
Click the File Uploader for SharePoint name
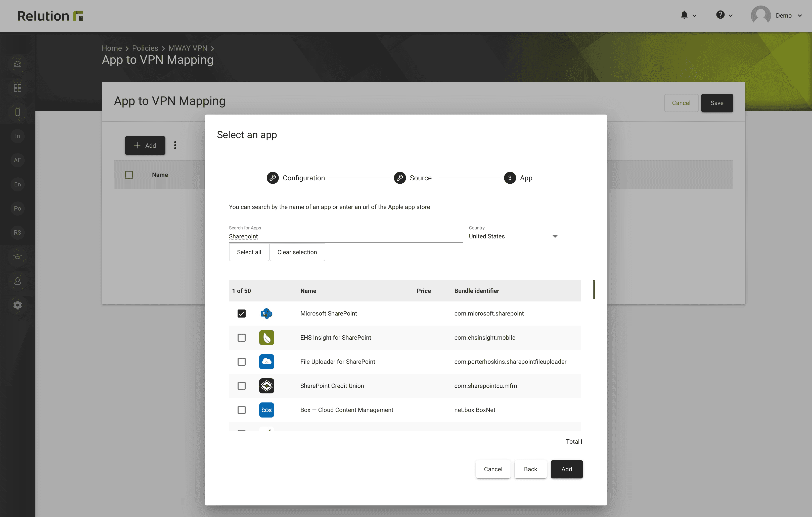(x=338, y=362)
